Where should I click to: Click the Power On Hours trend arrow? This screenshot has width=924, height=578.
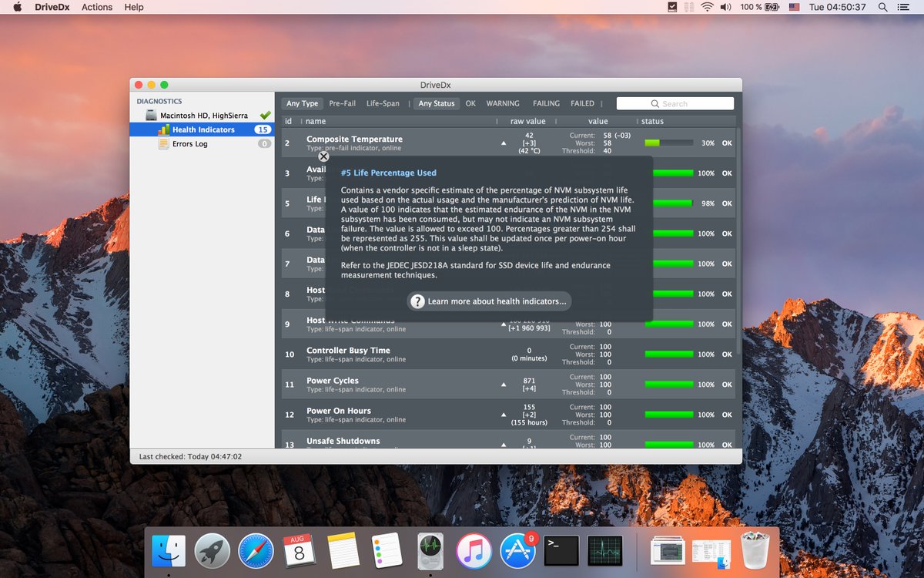[504, 415]
